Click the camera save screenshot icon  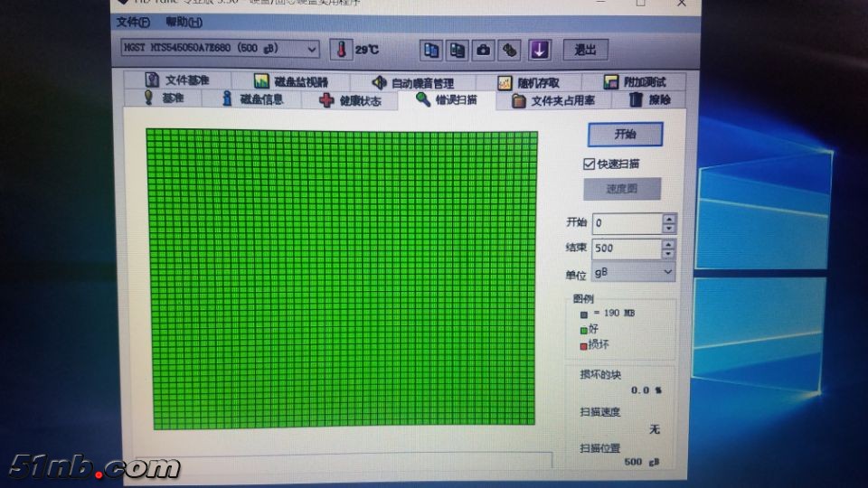[x=485, y=50]
